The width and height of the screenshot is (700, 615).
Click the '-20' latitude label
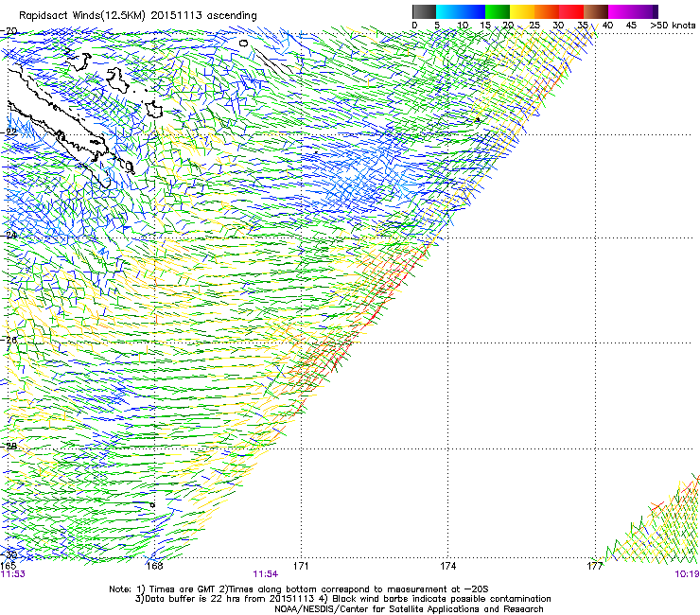(9, 31)
